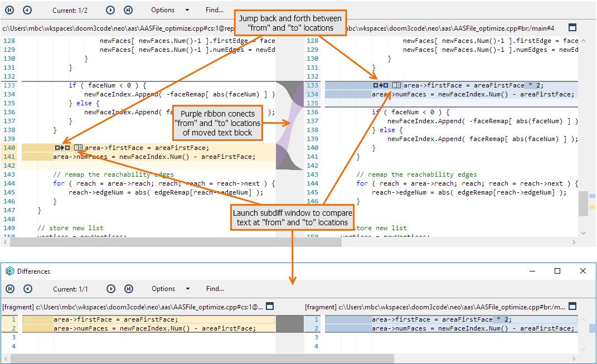The width and height of the screenshot is (597, 364).
Task: Click the Differences window title text
Action: pyautogui.click(x=33, y=271)
